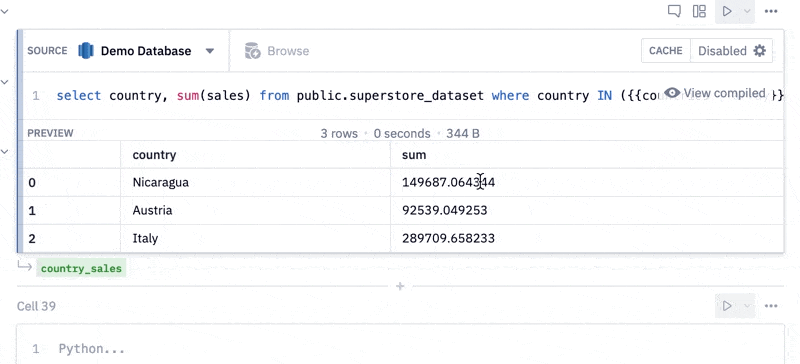Collapse the preview section chevron
The width and height of the screenshot is (800, 364).
point(4,151)
